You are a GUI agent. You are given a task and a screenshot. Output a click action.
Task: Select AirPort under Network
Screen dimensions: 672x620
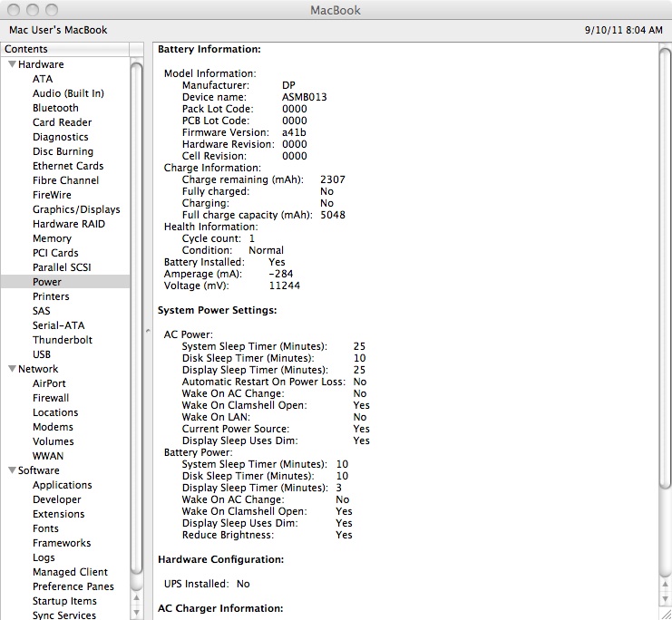[x=49, y=383]
